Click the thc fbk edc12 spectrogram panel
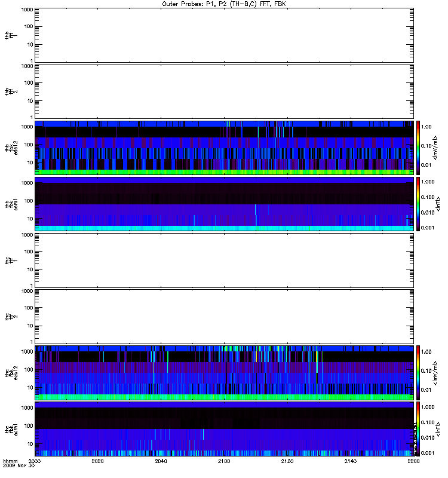 pos(224,372)
